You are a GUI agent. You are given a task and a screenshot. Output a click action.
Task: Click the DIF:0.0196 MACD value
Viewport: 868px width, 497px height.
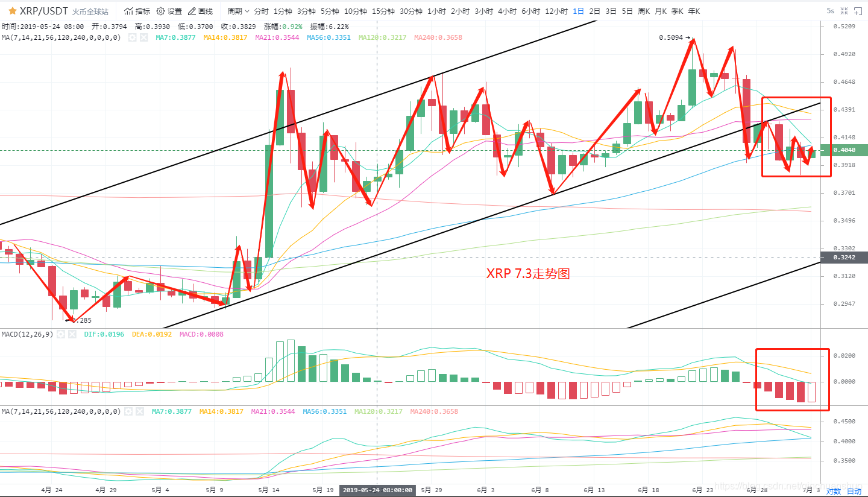[x=104, y=334]
